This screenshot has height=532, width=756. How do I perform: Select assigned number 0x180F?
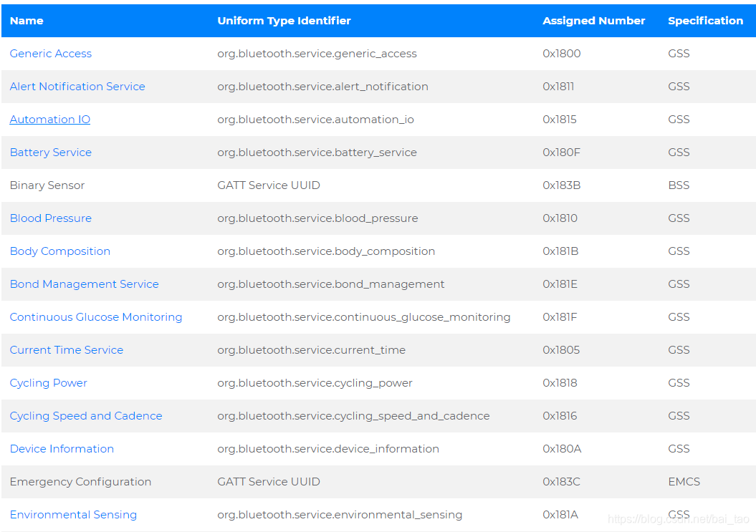click(562, 153)
